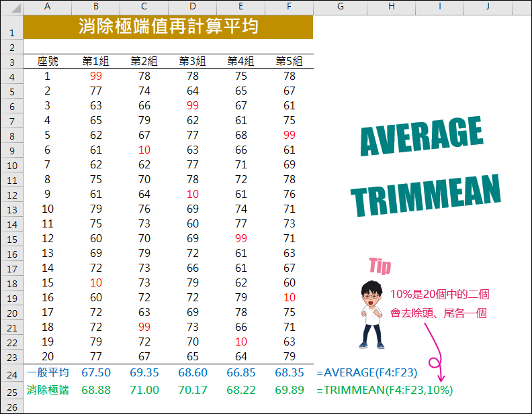Click red 99 in 第3組 column
Image resolution: width=532 pixels, height=414 pixels.
[192, 105]
